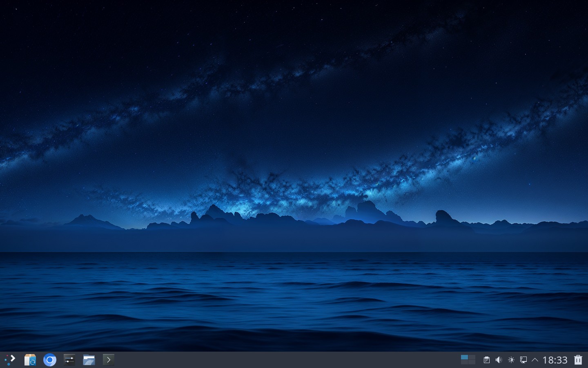
Task: Open the Chromium web browser
Action: (x=50, y=360)
